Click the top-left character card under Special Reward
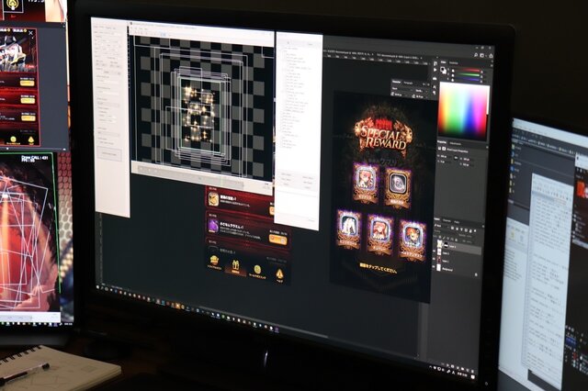The width and height of the screenshot is (588, 391). (366, 179)
